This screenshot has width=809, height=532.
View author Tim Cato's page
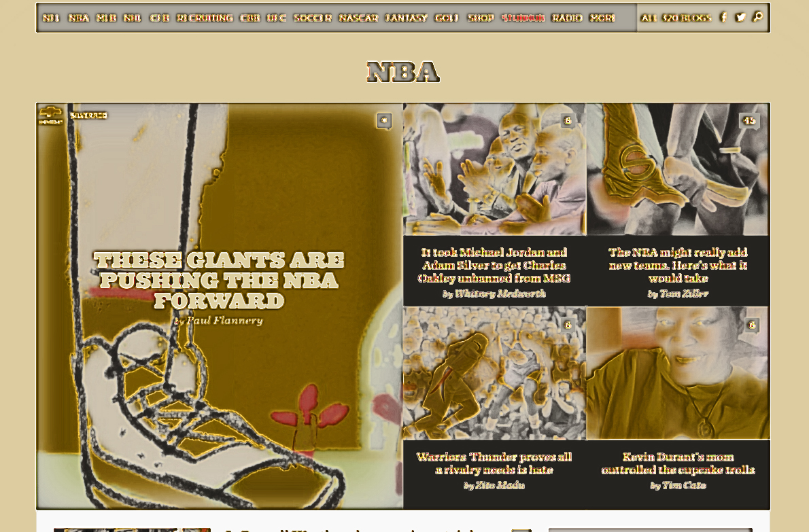point(684,485)
